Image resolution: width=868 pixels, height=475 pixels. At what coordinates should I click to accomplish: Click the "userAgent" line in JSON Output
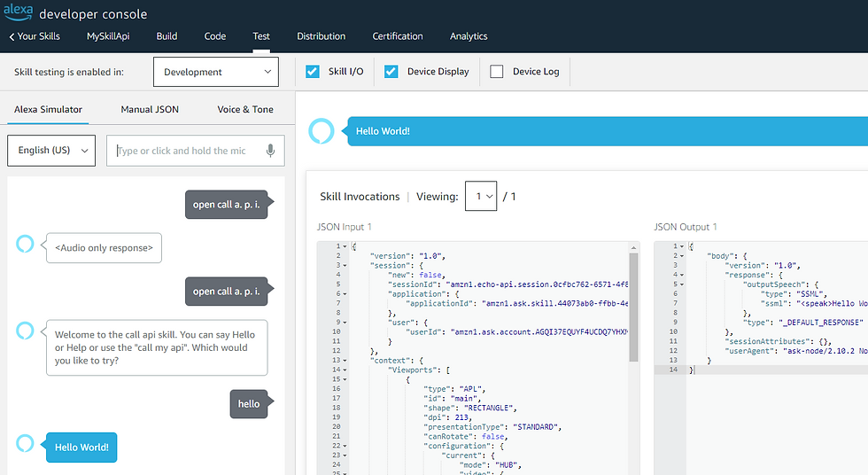click(x=796, y=351)
